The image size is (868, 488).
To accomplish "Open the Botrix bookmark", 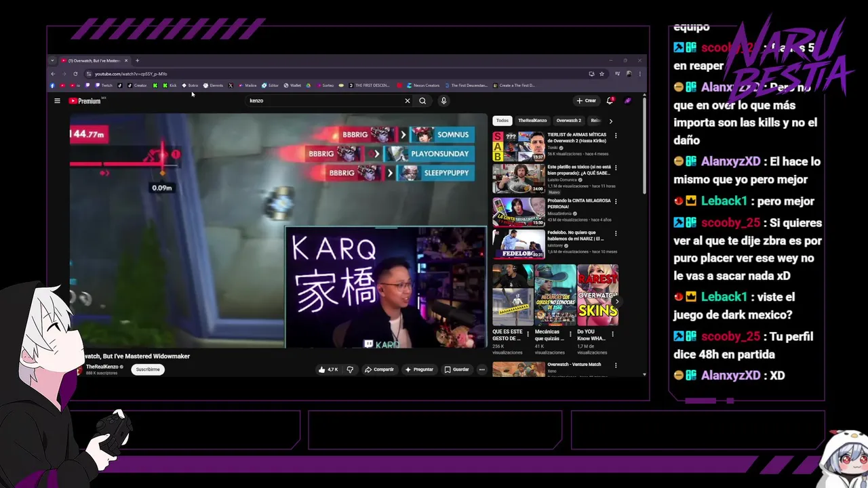I will pos(190,85).
